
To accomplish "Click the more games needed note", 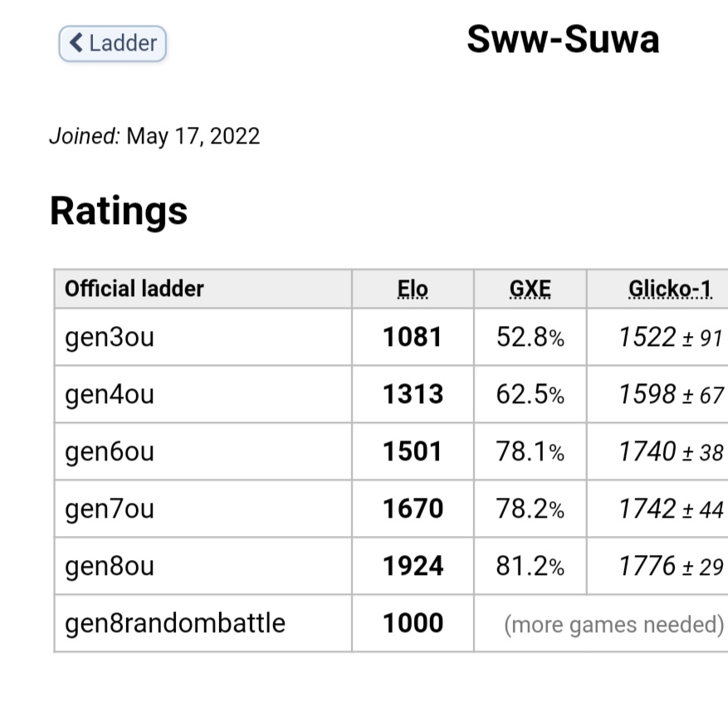I will point(613,624).
